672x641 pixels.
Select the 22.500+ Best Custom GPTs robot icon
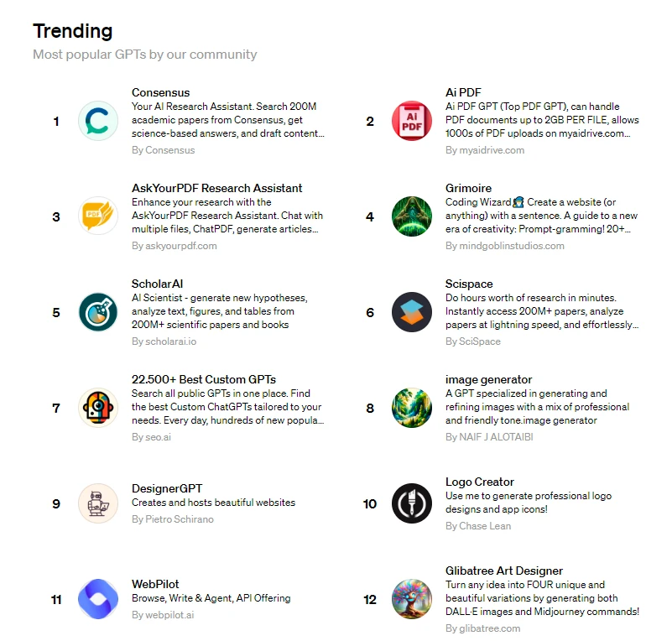[98, 408]
